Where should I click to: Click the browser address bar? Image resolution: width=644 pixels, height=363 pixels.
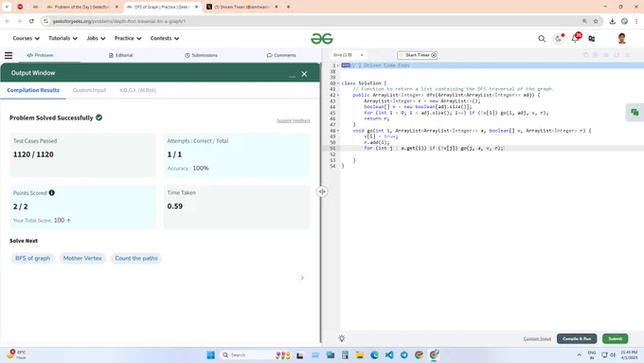(313, 21)
